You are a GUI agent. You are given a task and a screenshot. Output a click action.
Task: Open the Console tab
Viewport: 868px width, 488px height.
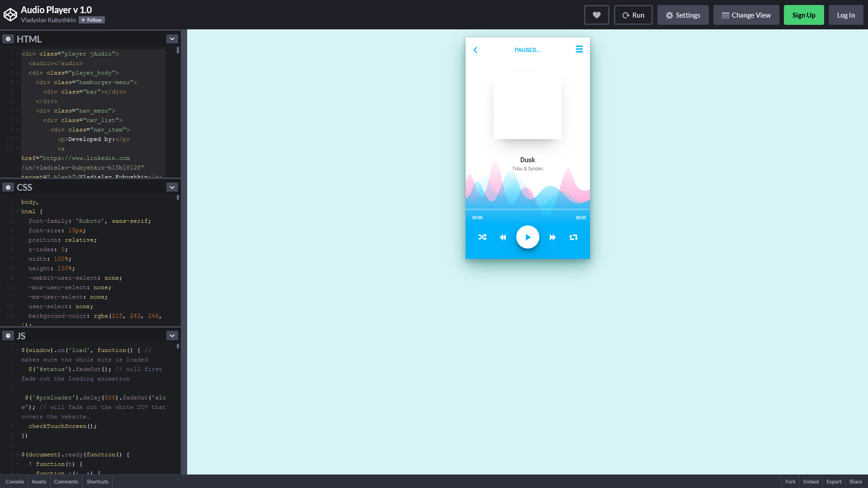(x=15, y=482)
